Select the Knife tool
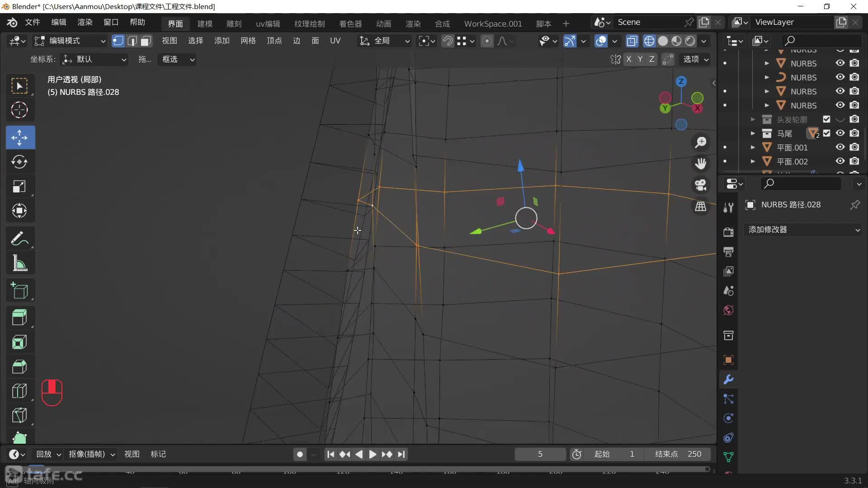Screen dimensions: 868x488 (x=20, y=415)
